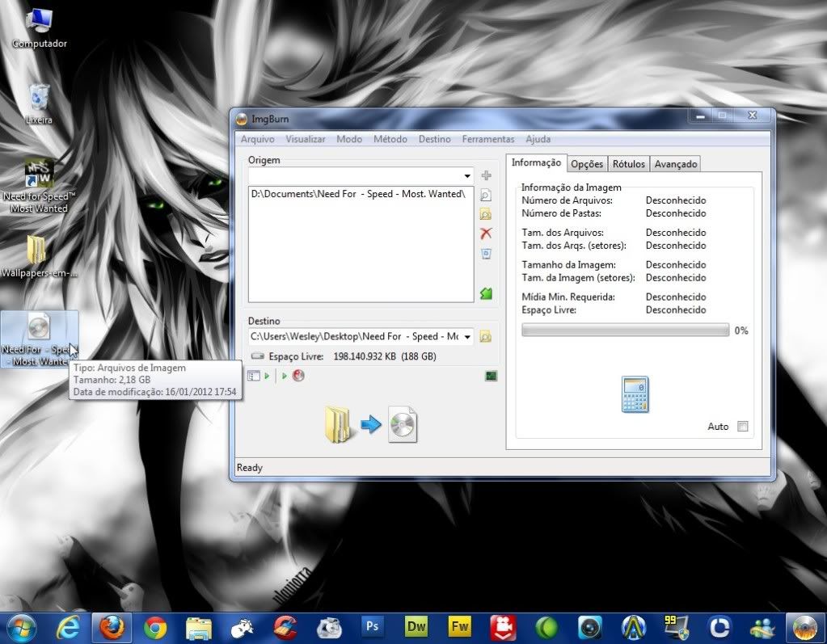Open the Arquivo menu
The width and height of the screenshot is (827, 644).
point(257,139)
